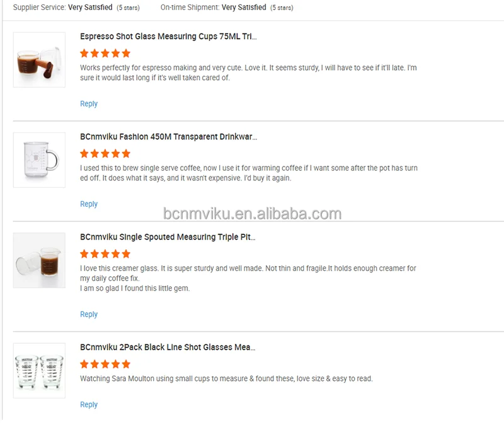
Task: Open Espresso Shot Glass Measuring Cups 75ML title
Action: point(168,37)
